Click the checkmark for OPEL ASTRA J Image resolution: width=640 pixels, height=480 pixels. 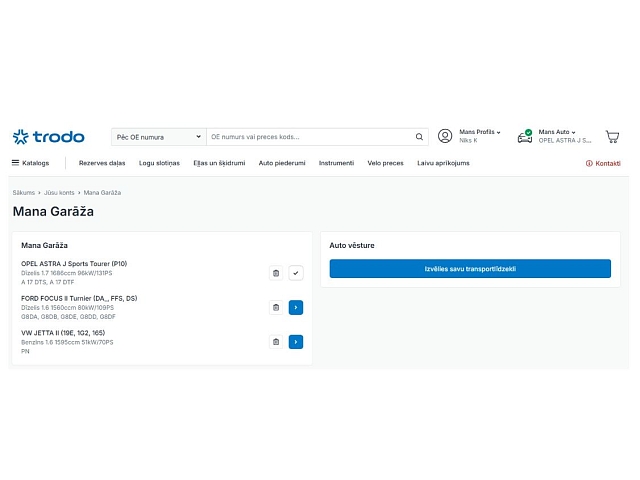pyautogui.click(x=296, y=273)
